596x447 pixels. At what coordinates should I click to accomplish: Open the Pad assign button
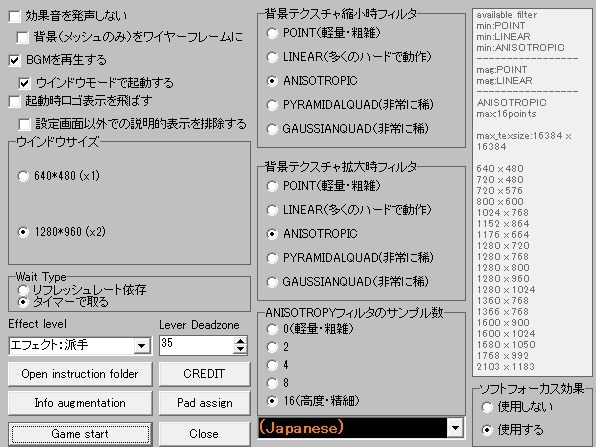tap(204, 403)
